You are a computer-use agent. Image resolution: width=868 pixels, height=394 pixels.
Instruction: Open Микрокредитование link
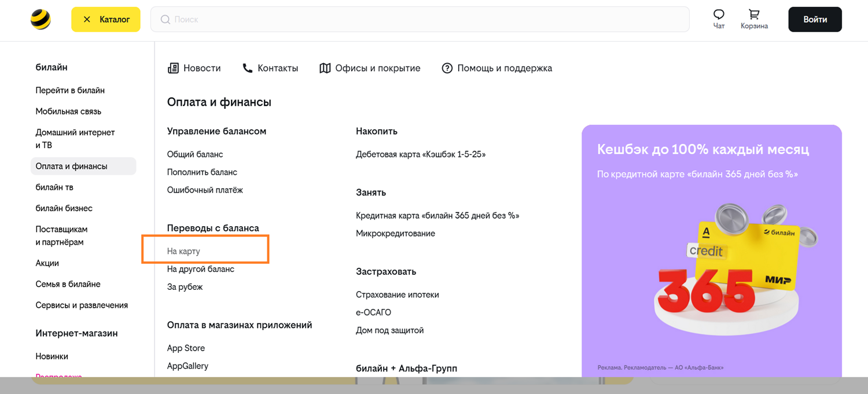(395, 234)
